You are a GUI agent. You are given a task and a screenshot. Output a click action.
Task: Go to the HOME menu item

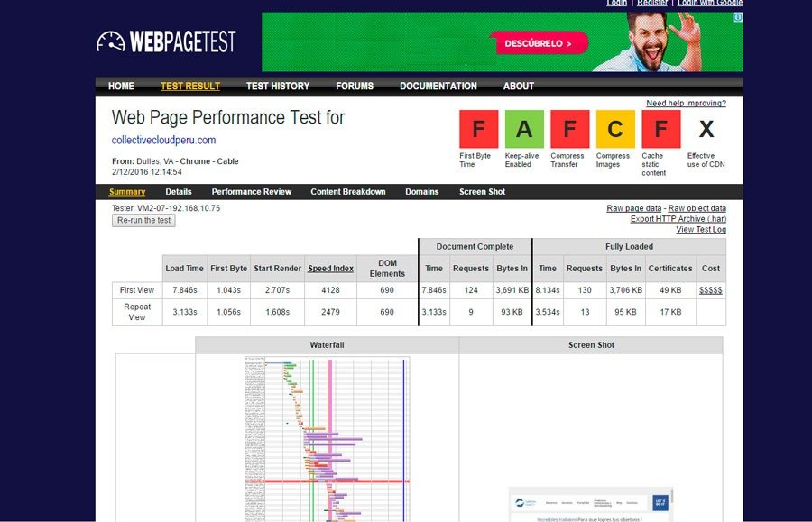(x=121, y=86)
